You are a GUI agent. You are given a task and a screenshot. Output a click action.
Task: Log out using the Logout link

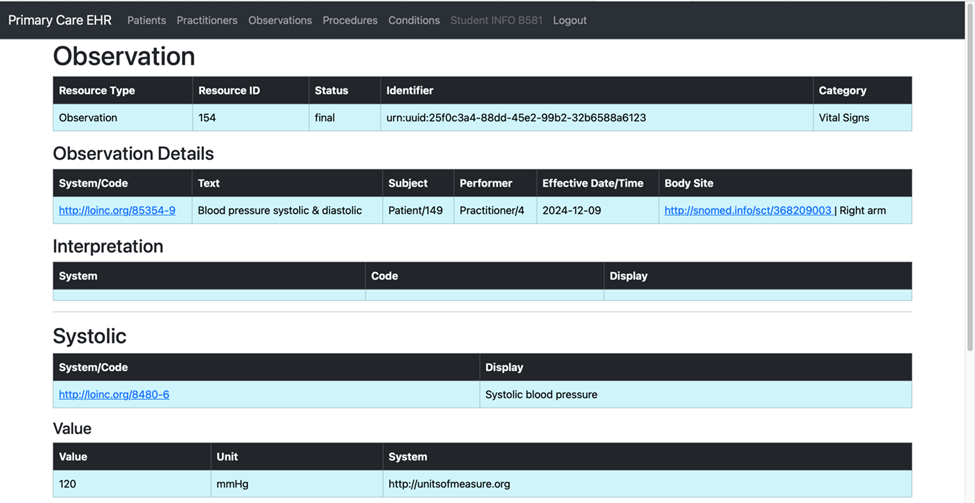[570, 21]
